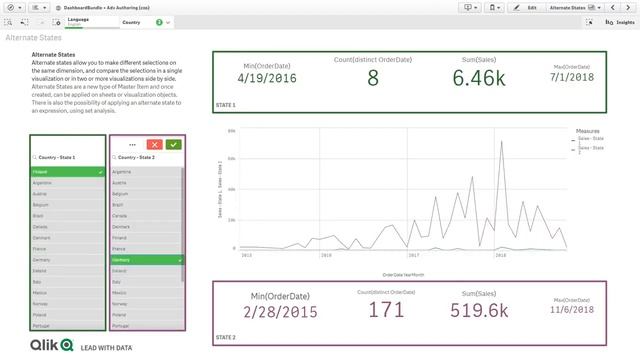Deselect Finland in Country - State 1
The width and height of the screenshot is (640, 360).
click(x=68, y=172)
